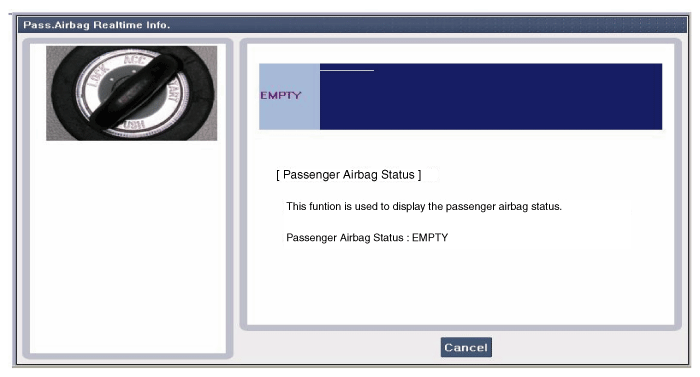
Task: Click the 'This funtion is used' description text
Action: click(424, 206)
